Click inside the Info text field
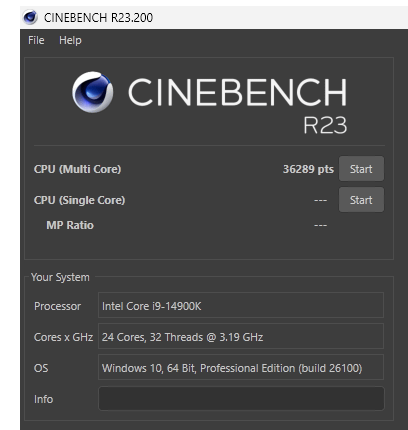 click(x=241, y=399)
